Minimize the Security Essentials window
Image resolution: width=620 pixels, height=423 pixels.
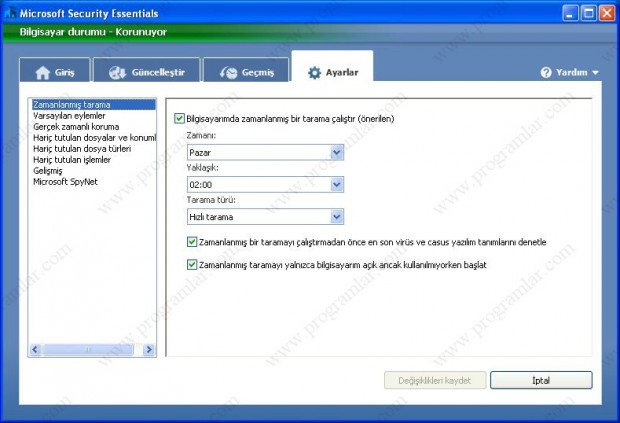pos(570,13)
